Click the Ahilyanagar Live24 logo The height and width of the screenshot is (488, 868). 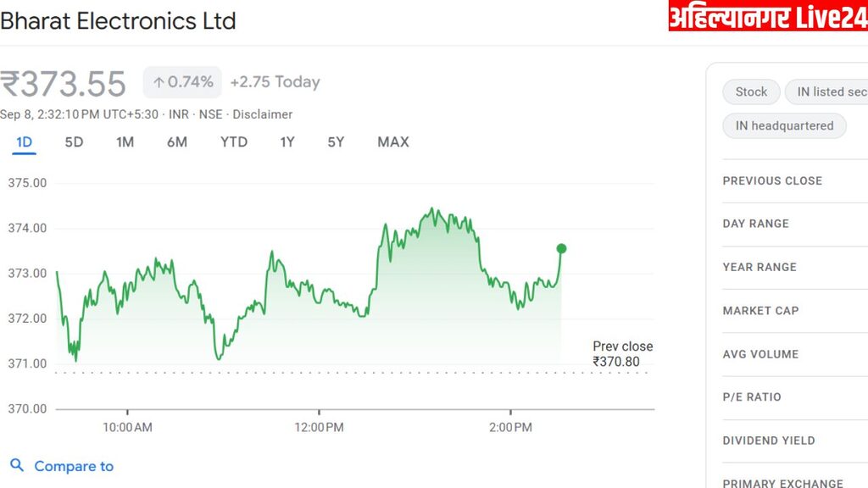click(x=767, y=16)
